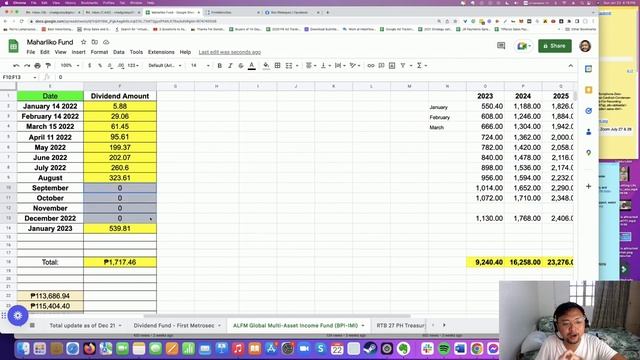Click the Insert chart icon
This screenshot has height=360, width=640.
pyautogui.click(x=392, y=66)
